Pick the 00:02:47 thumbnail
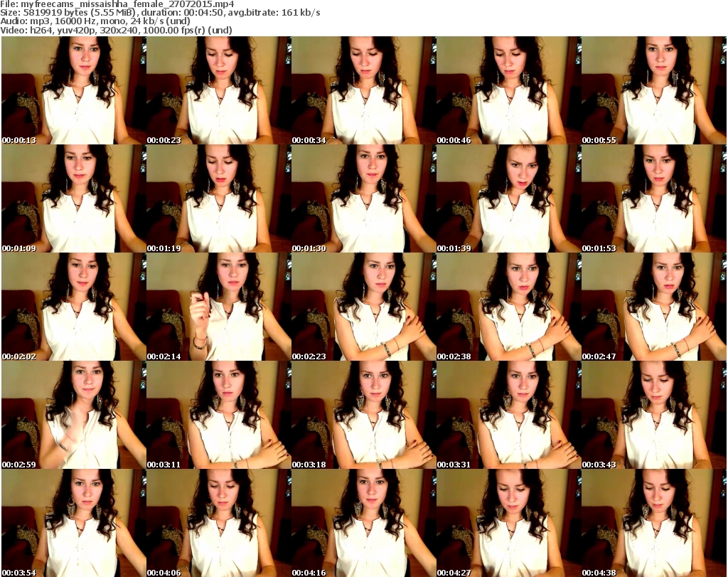 pos(654,307)
